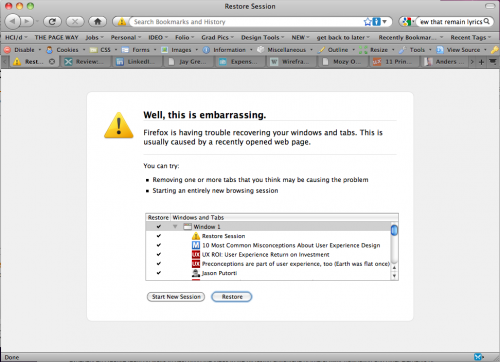Open the Design Tools bookmarks folder

click(263, 37)
